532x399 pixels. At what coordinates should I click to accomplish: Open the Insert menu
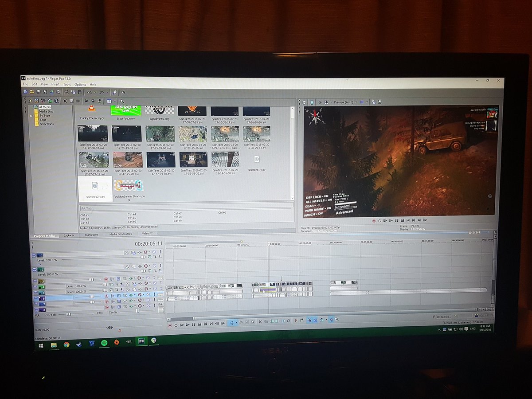pyautogui.click(x=55, y=84)
